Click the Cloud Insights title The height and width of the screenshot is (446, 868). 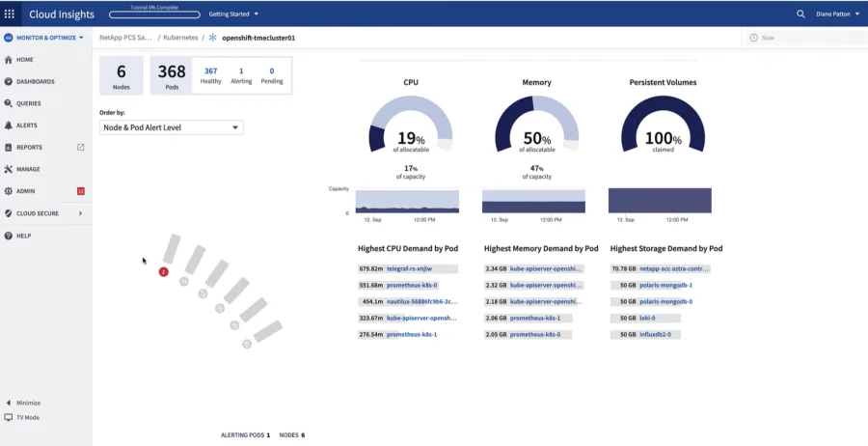(x=62, y=14)
